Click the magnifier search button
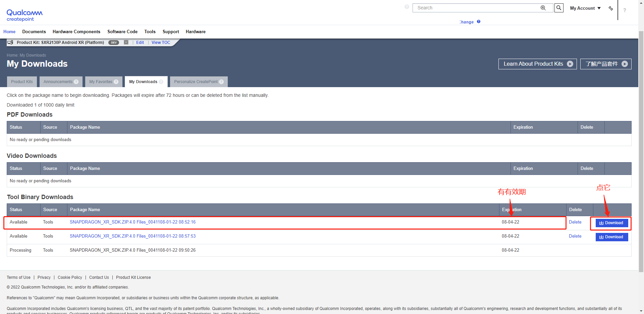 pos(559,8)
